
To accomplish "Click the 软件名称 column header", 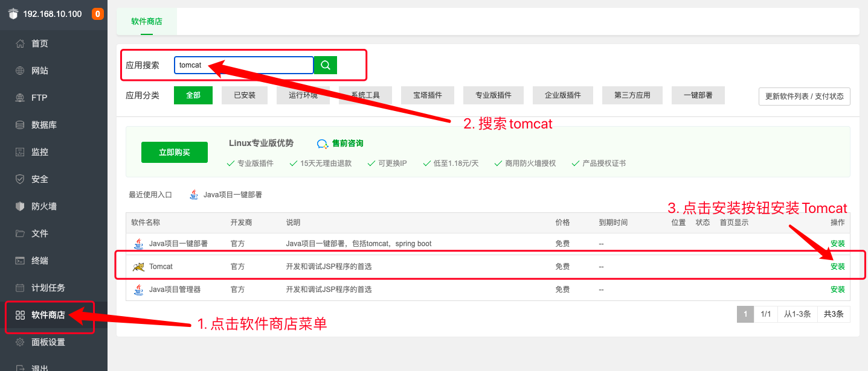I will [146, 223].
